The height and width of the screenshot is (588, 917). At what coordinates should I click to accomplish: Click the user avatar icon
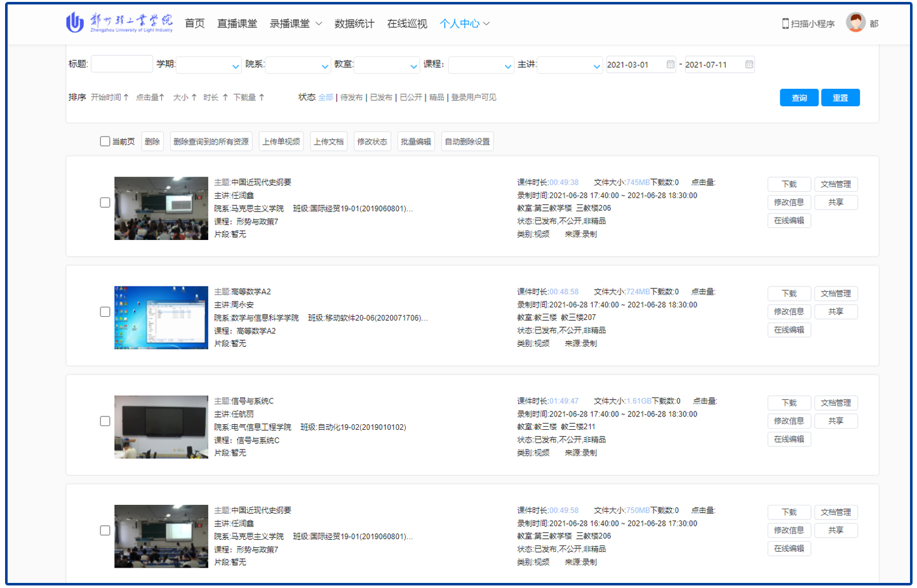[855, 23]
